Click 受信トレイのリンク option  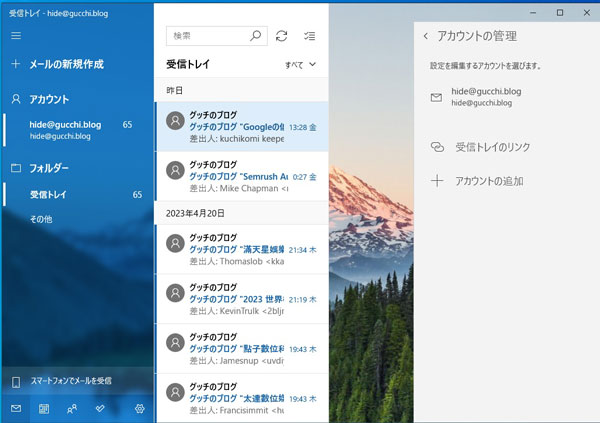(492, 147)
